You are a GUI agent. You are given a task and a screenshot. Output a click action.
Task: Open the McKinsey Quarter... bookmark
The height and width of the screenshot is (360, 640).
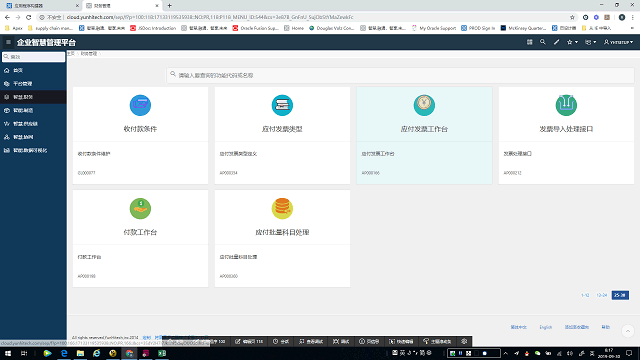[523, 28]
